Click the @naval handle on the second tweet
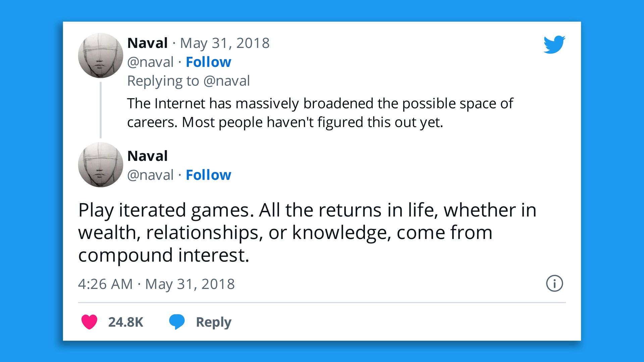The width and height of the screenshot is (644, 362). [150, 175]
